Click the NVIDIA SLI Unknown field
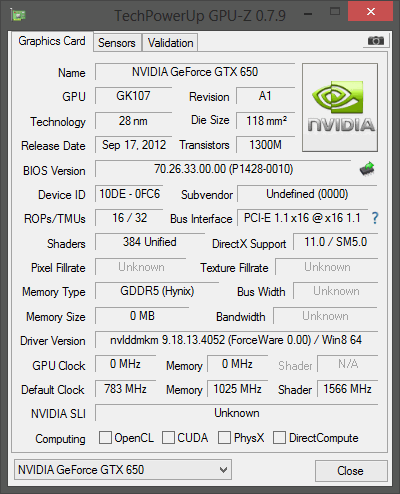Screen dimensions: 400x494 [x=236, y=413]
